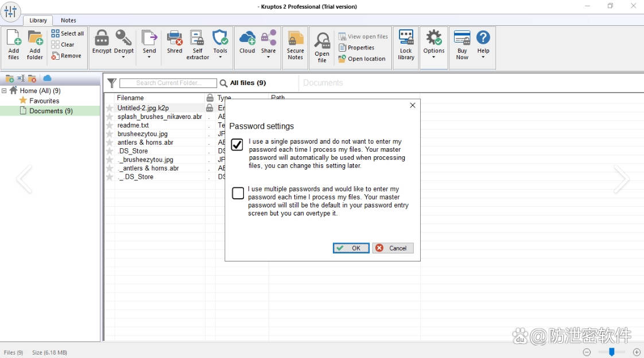Click the delete folder icon above tree

[33, 79]
